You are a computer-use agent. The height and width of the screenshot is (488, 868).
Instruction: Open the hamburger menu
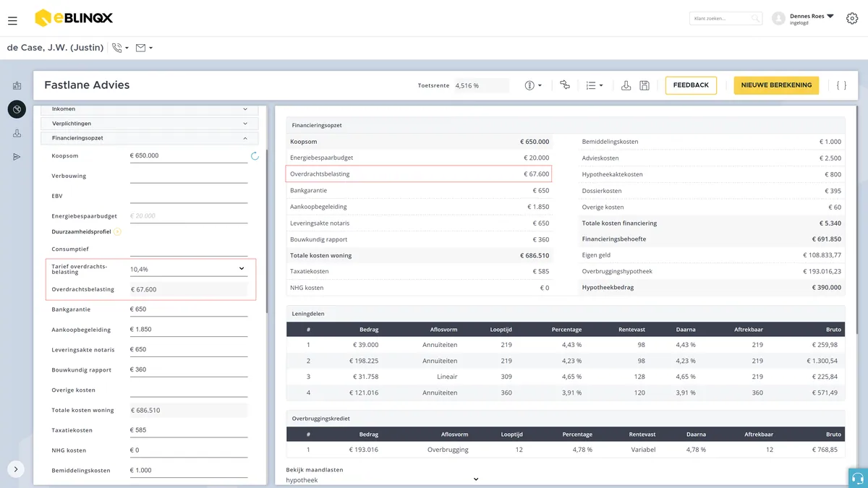tap(12, 21)
